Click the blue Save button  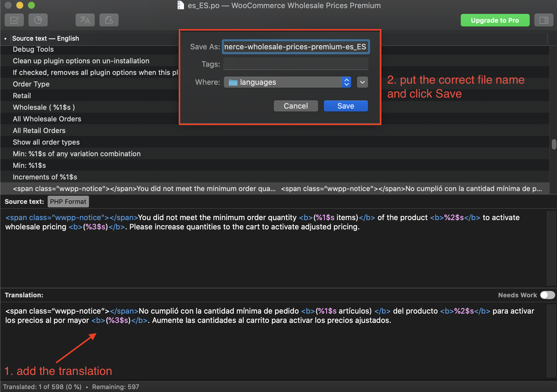tap(346, 106)
